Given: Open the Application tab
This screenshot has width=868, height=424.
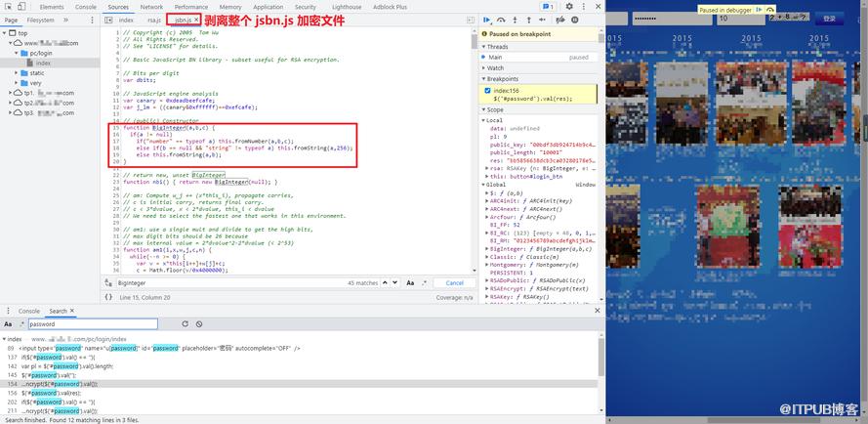Looking at the screenshot, I should 268,7.
